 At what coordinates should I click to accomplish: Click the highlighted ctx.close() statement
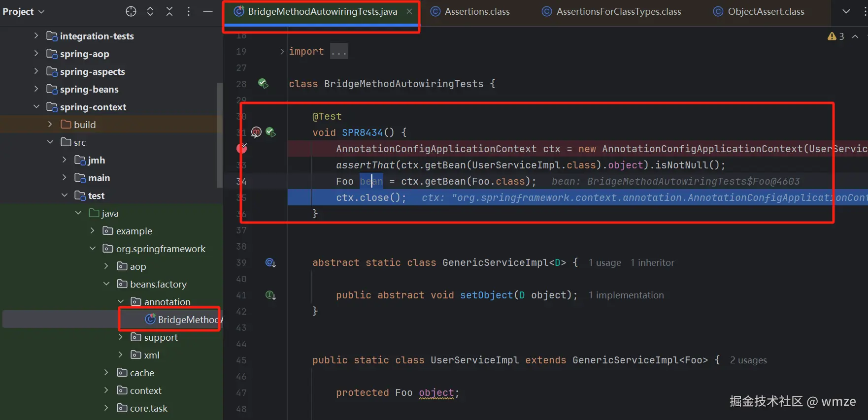point(371,197)
